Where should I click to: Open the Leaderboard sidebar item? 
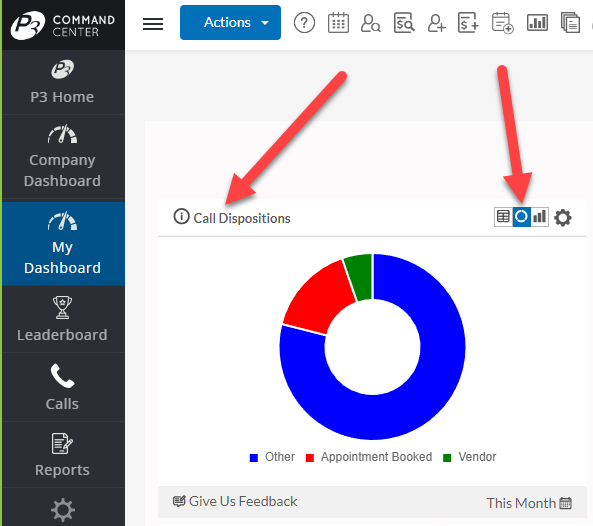pos(62,319)
